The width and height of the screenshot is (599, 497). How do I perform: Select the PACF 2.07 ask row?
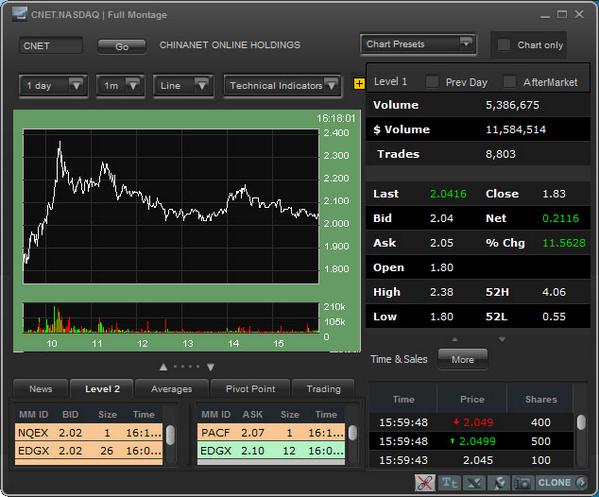[271, 433]
